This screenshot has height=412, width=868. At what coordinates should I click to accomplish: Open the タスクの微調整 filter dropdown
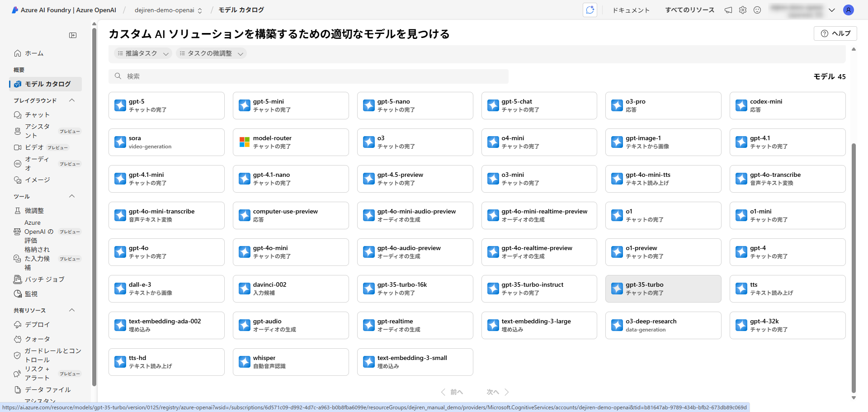[211, 53]
